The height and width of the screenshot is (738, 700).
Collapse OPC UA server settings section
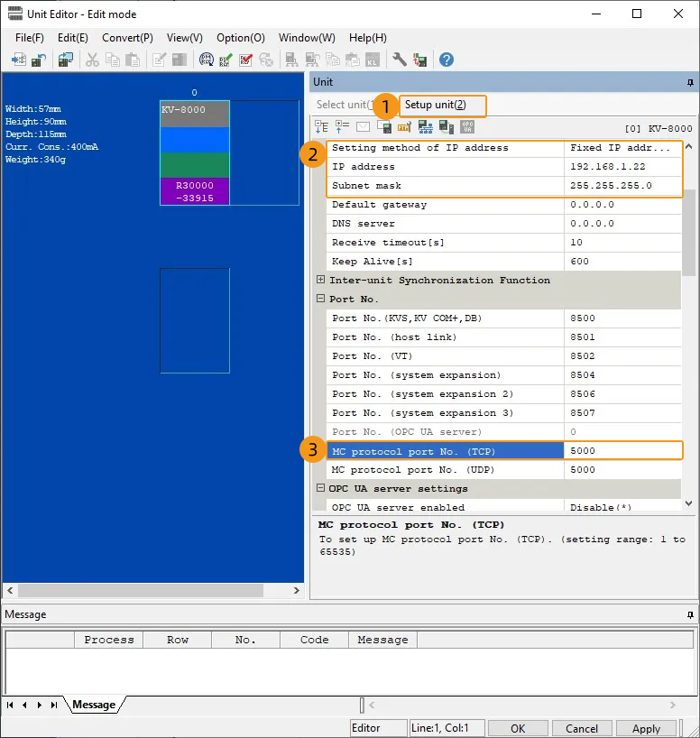coord(321,489)
